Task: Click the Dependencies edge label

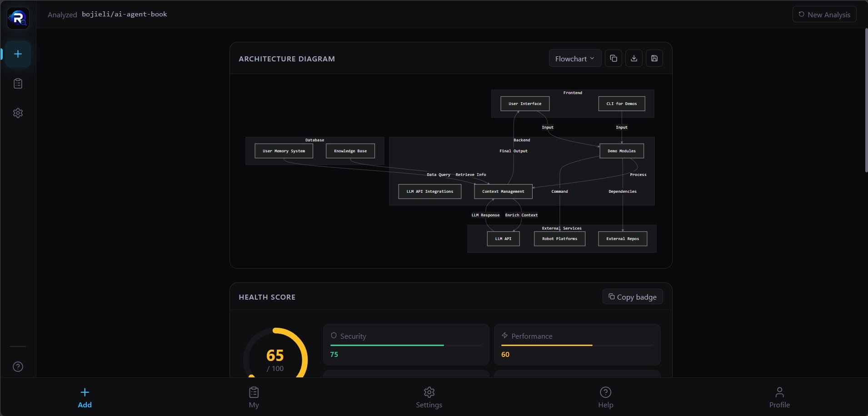Action: pyautogui.click(x=623, y=191)
